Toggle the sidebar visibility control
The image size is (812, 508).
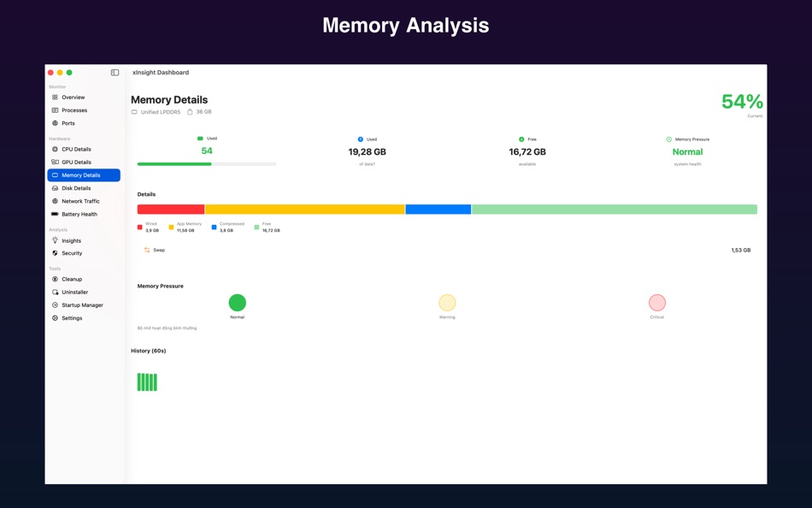(115, 72)
